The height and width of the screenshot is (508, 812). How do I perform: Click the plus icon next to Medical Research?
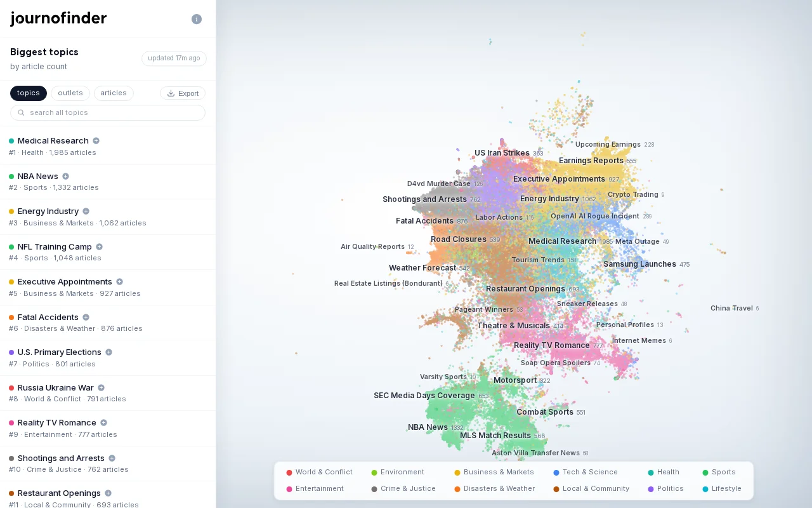tap(96, 141)
